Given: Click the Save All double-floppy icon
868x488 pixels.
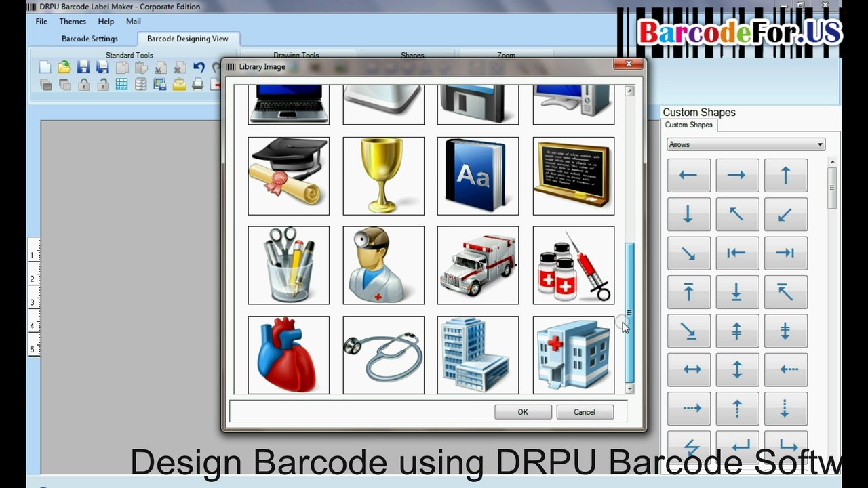Looking at the screenshot, I should coord(102,67).
